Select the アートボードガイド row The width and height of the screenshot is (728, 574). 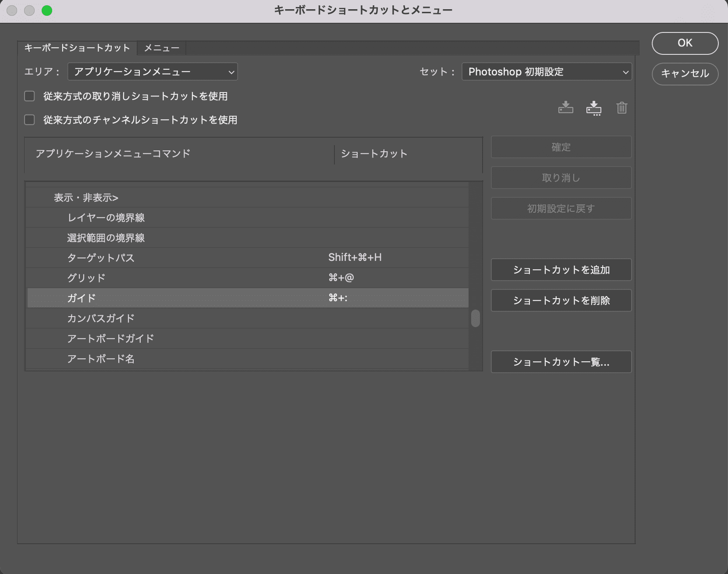coord(248,339)
